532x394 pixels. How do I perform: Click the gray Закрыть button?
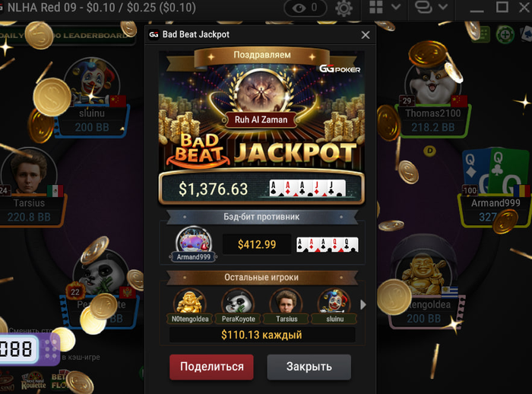[309, 367]
